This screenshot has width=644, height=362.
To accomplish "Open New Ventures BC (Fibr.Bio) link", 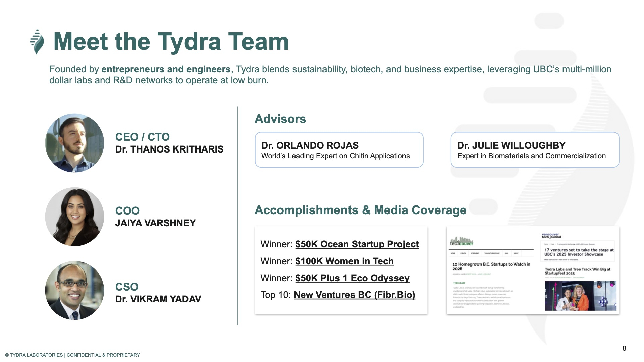I will (x=354, y=295).
